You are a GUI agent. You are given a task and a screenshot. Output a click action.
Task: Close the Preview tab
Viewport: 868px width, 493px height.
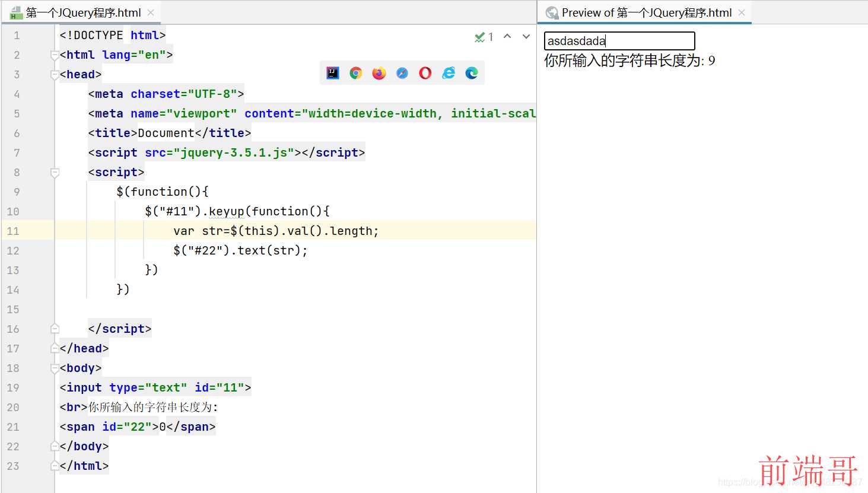pyautogui.click(x=742, y=12)
